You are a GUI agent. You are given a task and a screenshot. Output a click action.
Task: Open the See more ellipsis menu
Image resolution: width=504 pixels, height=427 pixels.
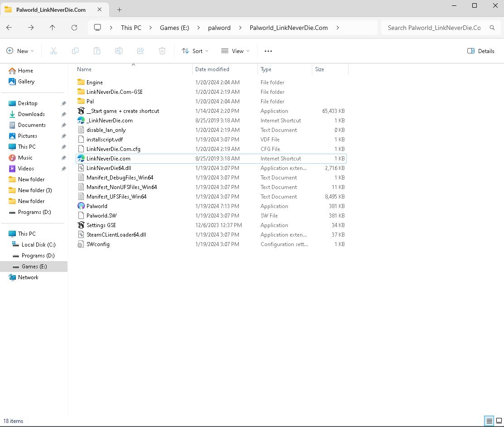coord(268,51)
